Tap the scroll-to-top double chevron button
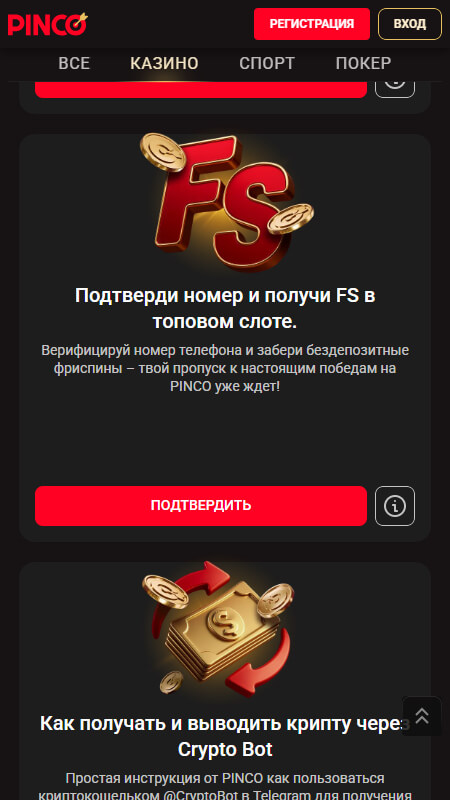Image resolution: width=450 pixels, height=800 pixels. (422, 716)
